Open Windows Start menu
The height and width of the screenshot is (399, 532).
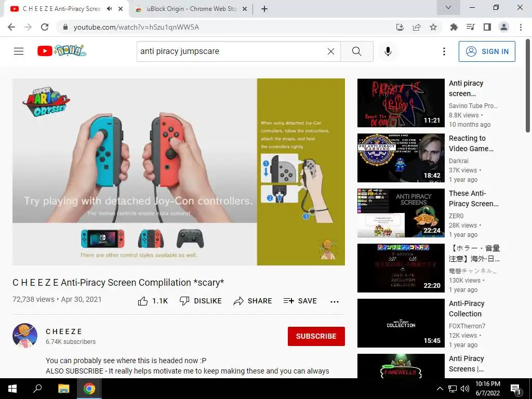(12, 389)
